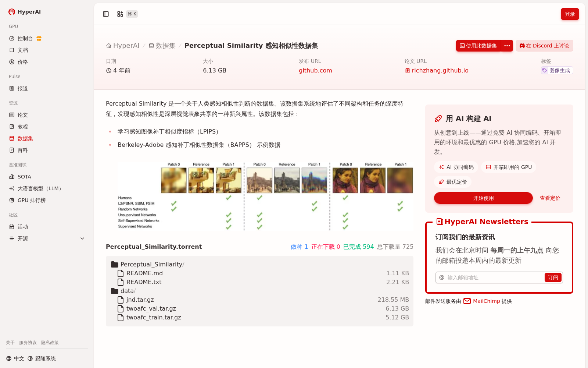
Task: Click the 4 年前 clock icon
Action: [109, 71]
